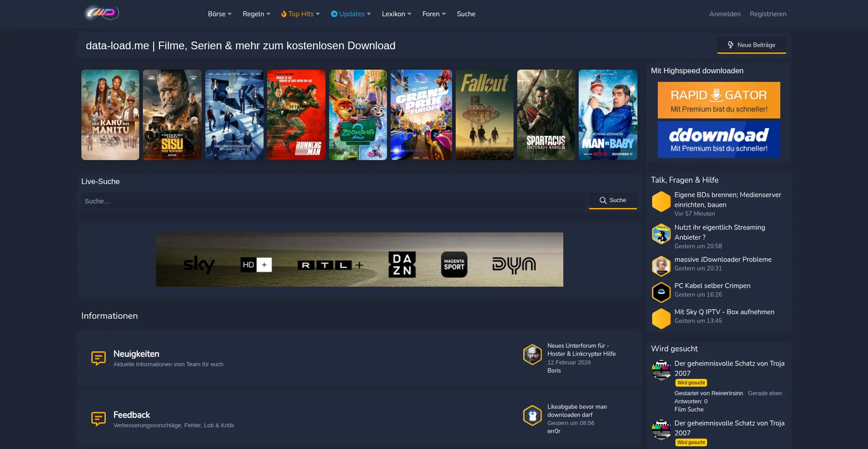Click the data-load.me page title
Viewport: 868px width, 449px height.
241,46
